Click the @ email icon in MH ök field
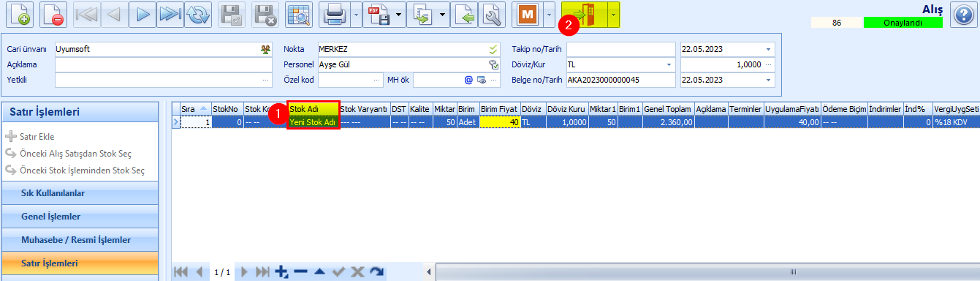Viewport: 980px width, 281px height. (468, 80)
